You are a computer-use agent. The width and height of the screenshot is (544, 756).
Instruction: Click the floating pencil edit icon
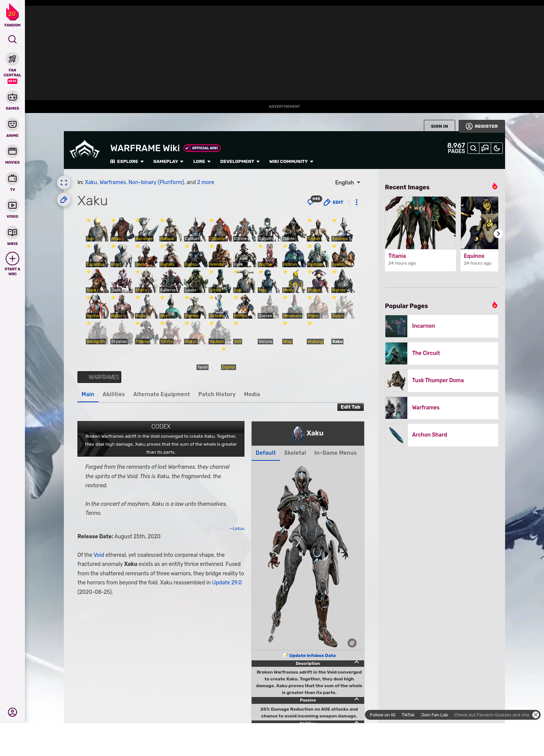(x=64, y=200)
